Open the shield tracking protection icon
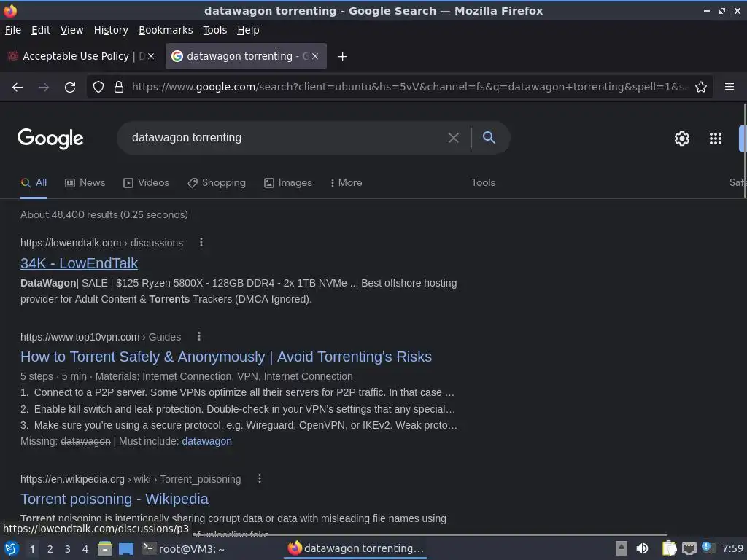Screen dimensions: 747x560 pos(98,87)
